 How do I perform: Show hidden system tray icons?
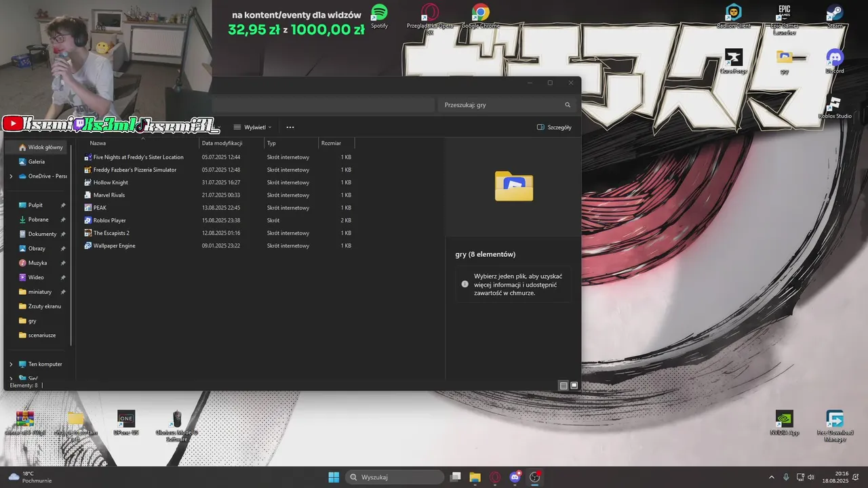(x=771, y=477)
